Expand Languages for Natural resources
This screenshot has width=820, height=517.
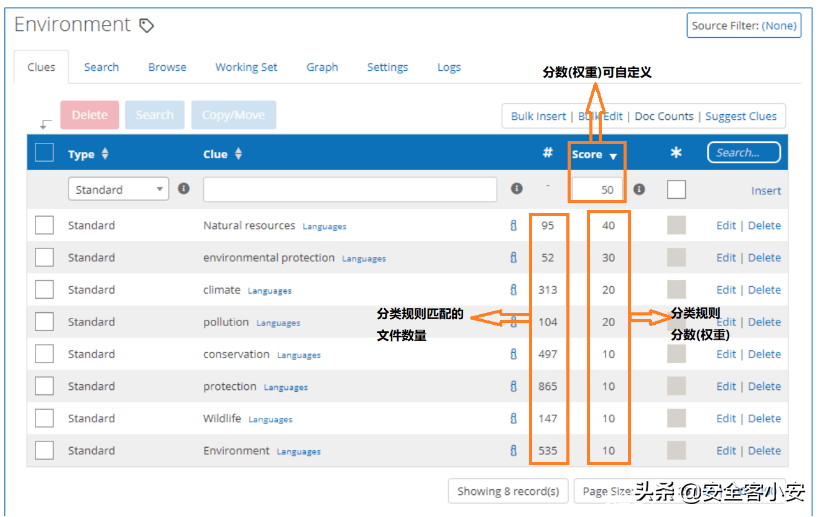pyautogui.click(x=324, y=226)
